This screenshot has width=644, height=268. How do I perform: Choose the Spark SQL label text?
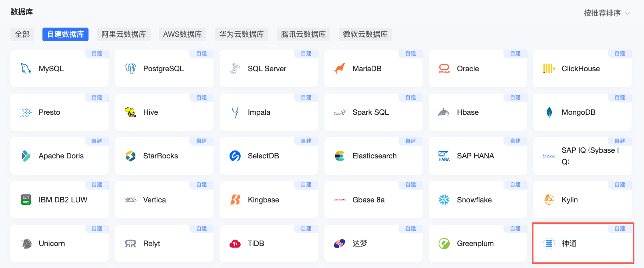[x=371, y=112]
